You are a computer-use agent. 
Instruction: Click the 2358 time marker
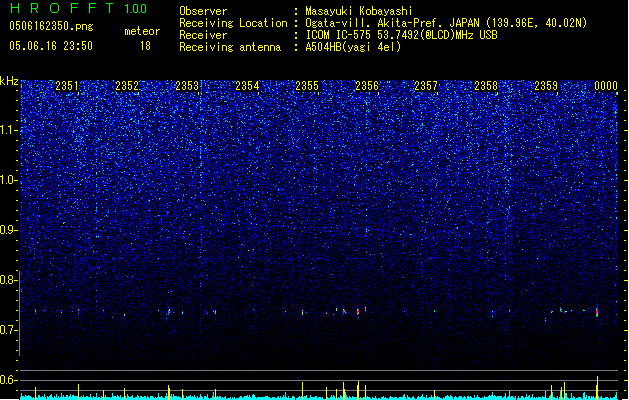(486, 86)
